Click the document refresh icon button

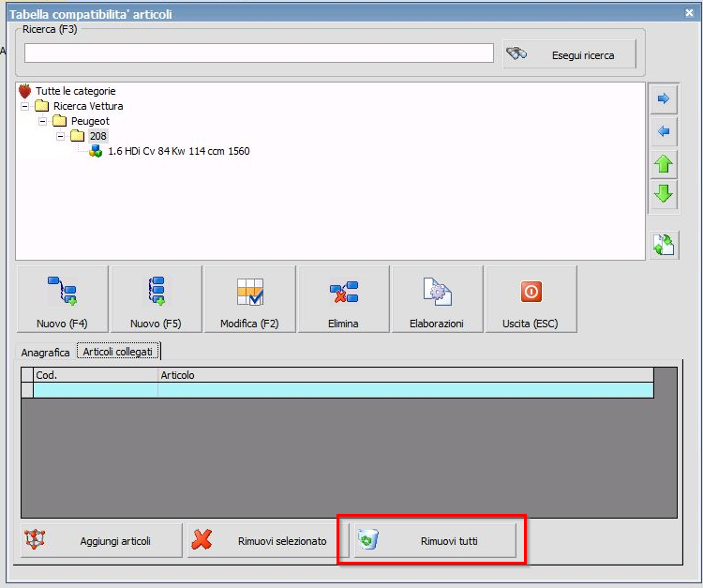pyautogui.click(x=664, y=245)
